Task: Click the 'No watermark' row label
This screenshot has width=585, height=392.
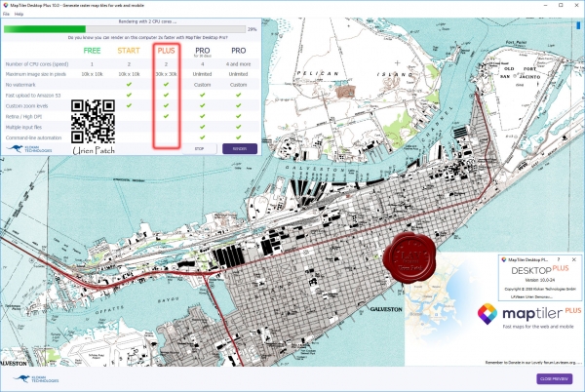Action: [x=20, y=85]
